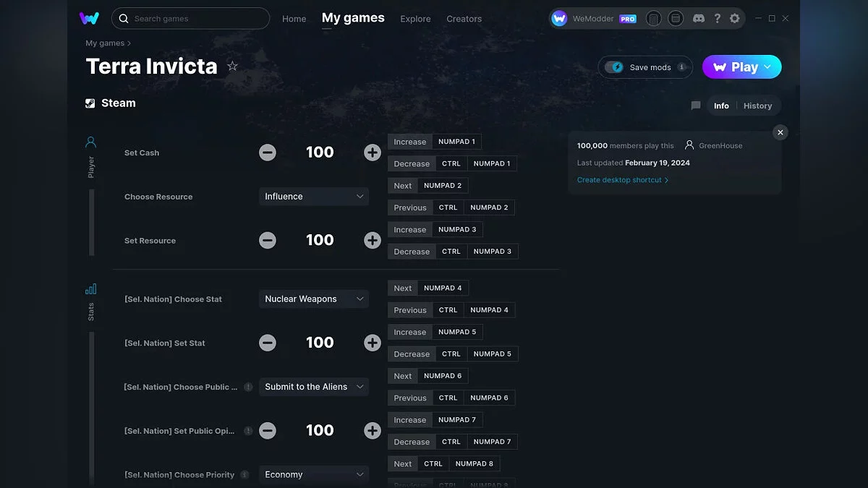Open the help question mark icon
This screenshot has width=868, height=488.
click(717, 19)
